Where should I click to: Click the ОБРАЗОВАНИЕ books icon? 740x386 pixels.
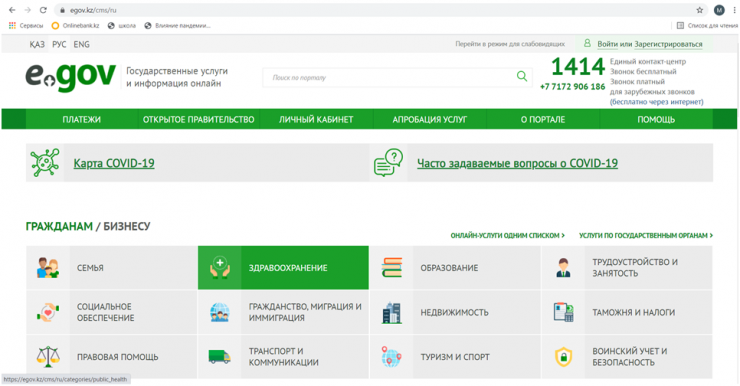pos(391,268)
